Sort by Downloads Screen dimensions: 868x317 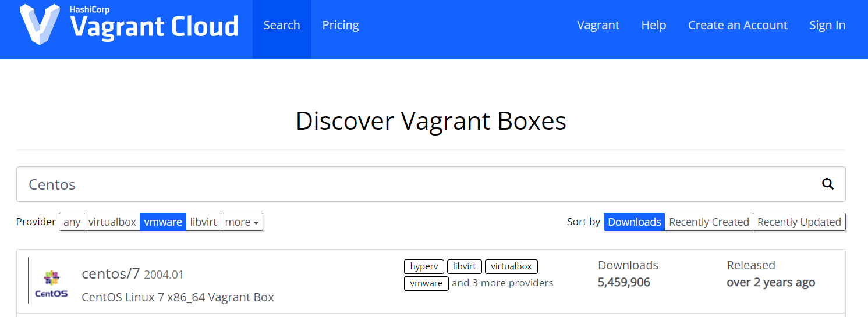pyautogui.click(x=635, y=222)
